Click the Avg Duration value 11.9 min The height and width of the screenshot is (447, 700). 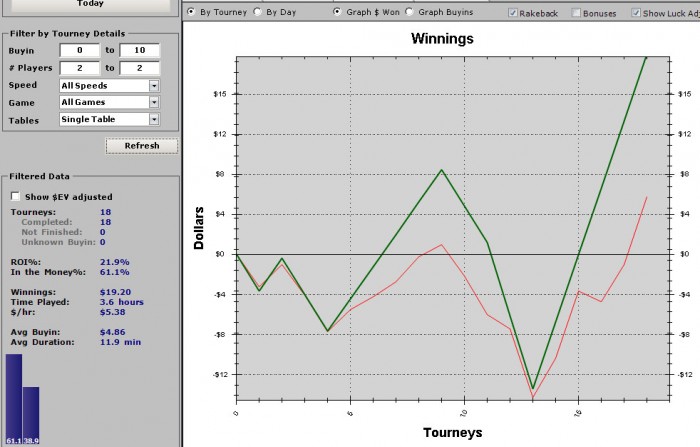click(x=121, y=342)
